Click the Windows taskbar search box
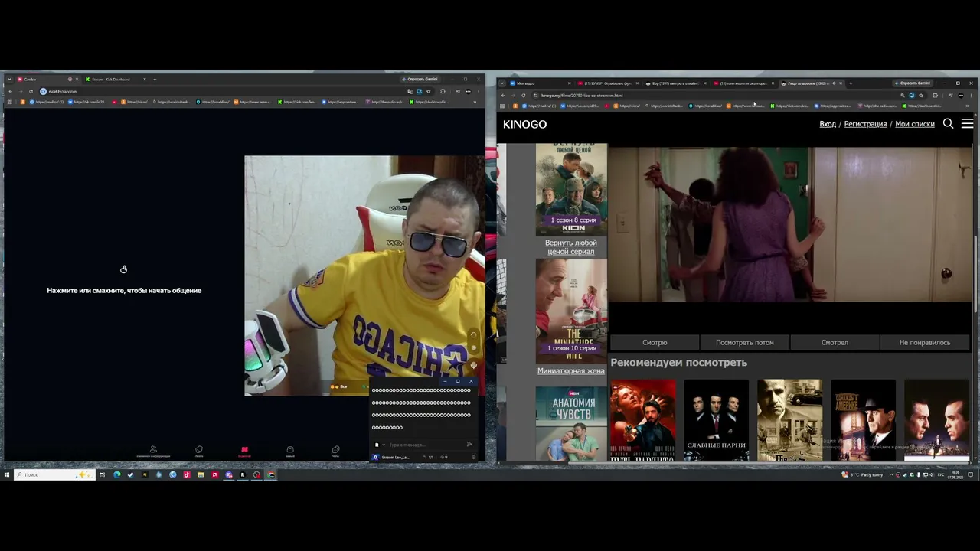The image size is (980, 551). (x=54, y=474)
